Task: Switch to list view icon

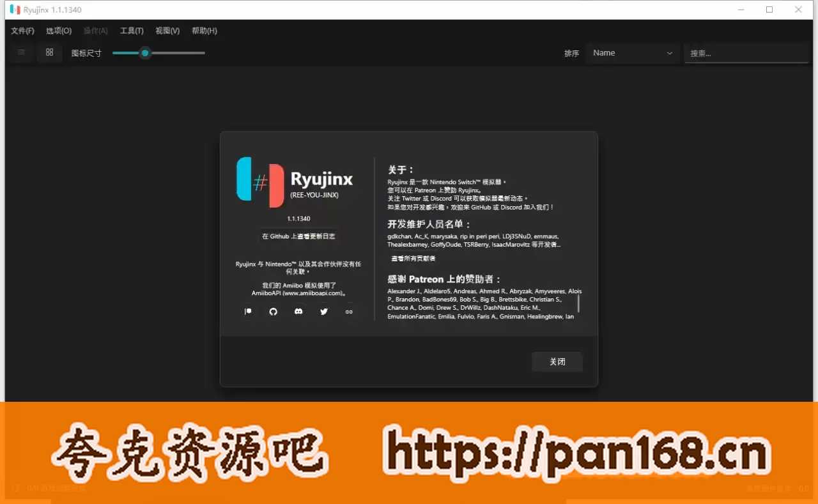Action: pos(22,52)
